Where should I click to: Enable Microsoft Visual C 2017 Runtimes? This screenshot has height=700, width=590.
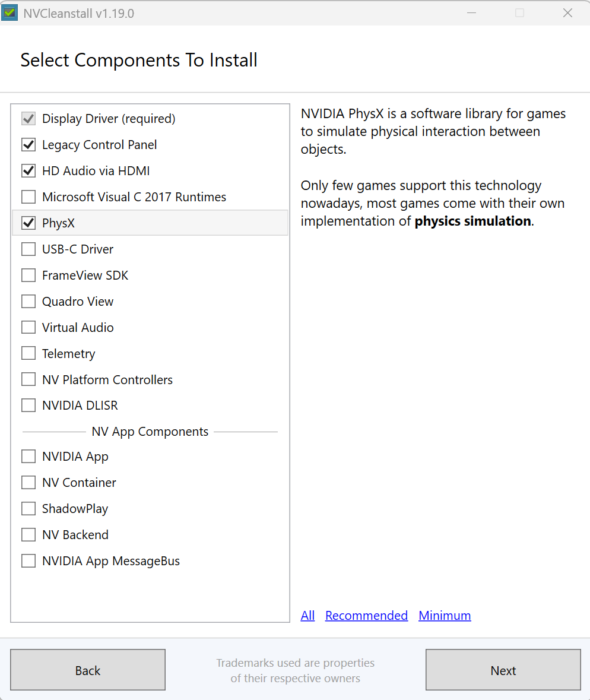[x=28, y=197]
